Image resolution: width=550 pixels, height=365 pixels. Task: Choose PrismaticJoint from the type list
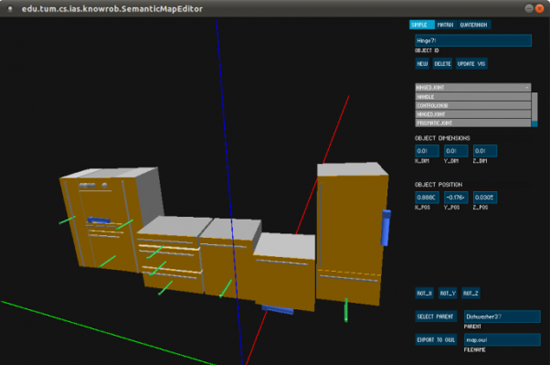(473, 123)
